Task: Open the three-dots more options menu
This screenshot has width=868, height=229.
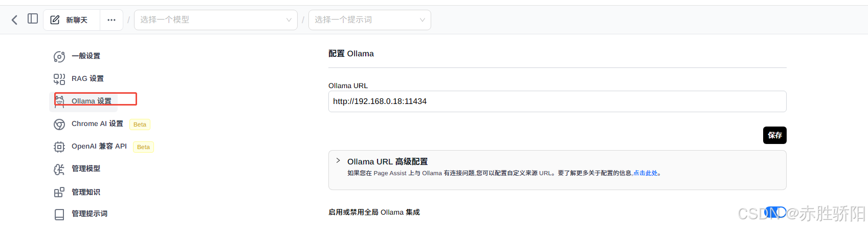Action: 112,20
